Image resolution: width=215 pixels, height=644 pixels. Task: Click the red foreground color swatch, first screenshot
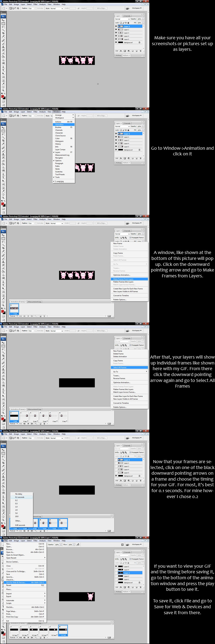tap(3, 96)
